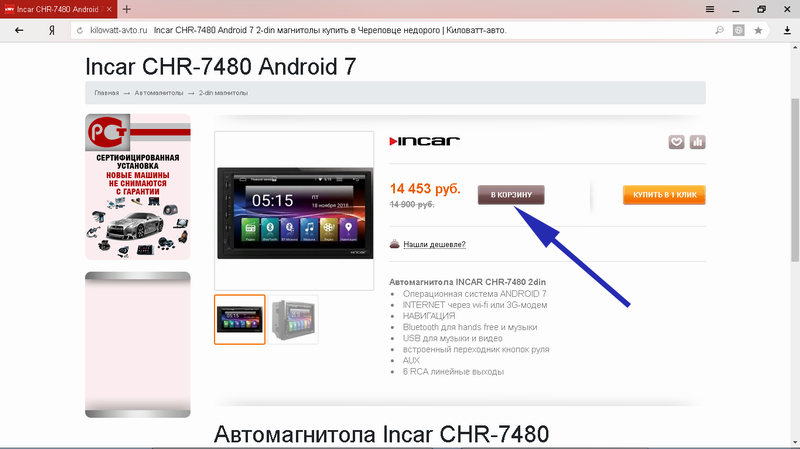Click the certified installation banner
The width and height of the screenshot is (800, 449).
tap(138, 187)
